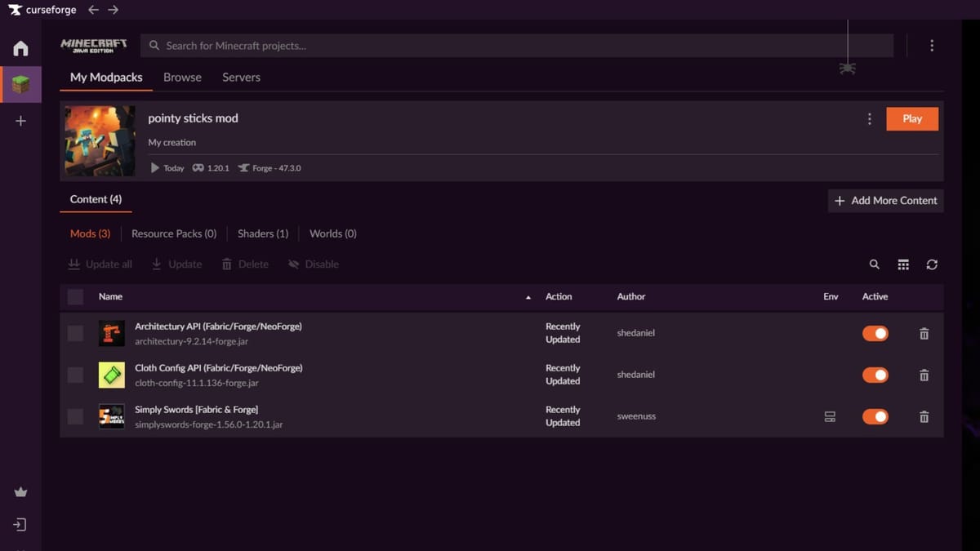The image size is (980, 551).
Task: Click the plus icon to add game
Action: (20, 121)
